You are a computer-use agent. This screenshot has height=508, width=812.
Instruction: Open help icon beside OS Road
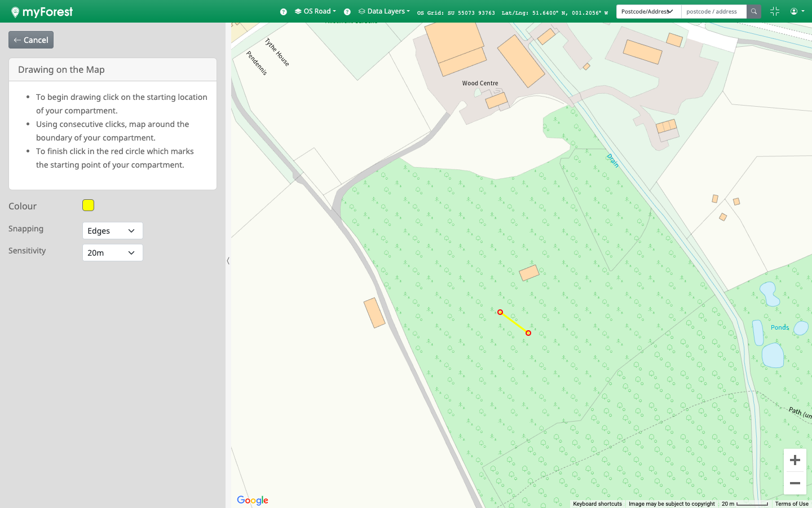[x=283, y=12]
